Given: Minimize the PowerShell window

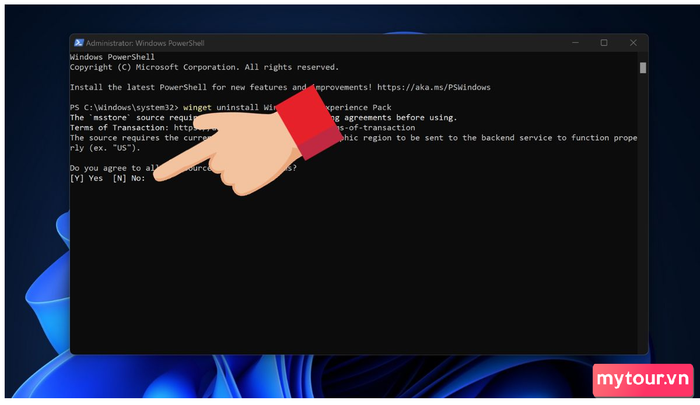Looking at the screenshot, I should 575,43.
